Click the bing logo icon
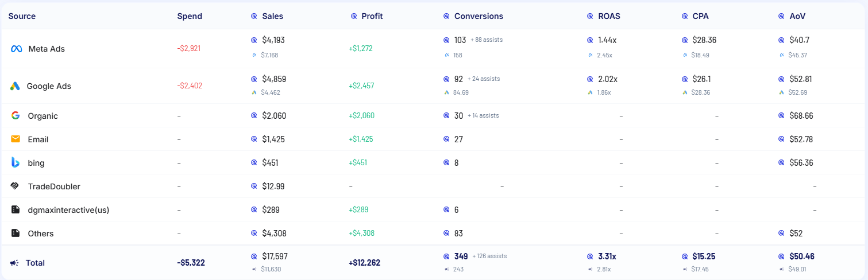The width and height of the screenshot is (868, 280). 16,162
